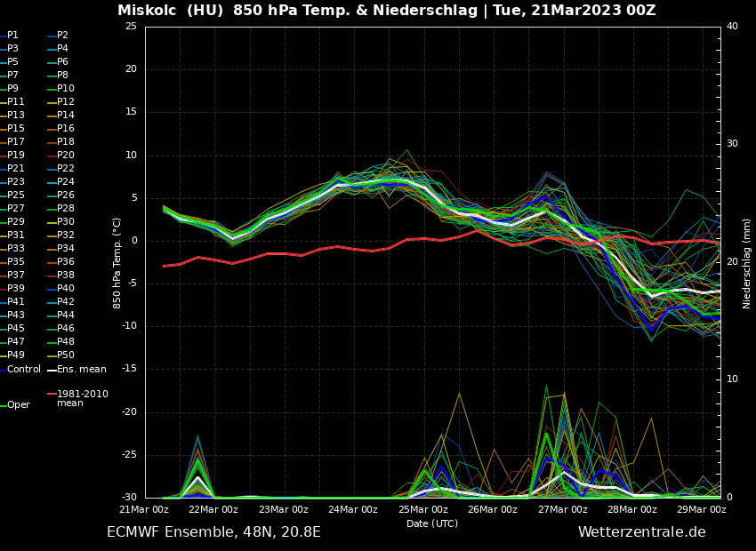The image size is (756, 551).
Task: Select the P18 legend entry
Action: click(66, 142)
